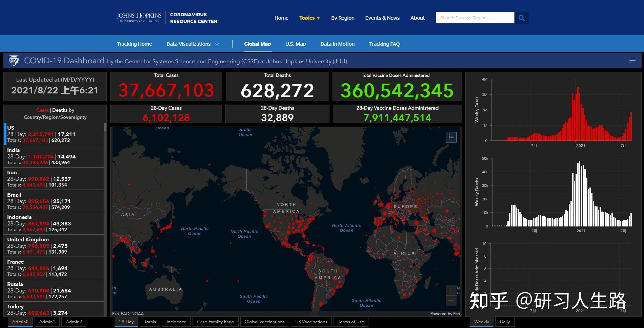This screenshot has height=328, width=644.
Task: Zoom in the map with plus
Action: coord(451,290)
